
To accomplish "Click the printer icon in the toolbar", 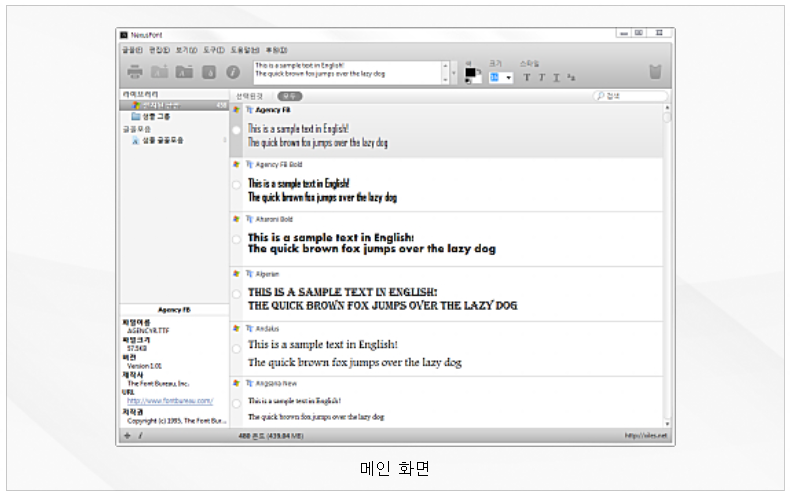I will coord(135,72).
